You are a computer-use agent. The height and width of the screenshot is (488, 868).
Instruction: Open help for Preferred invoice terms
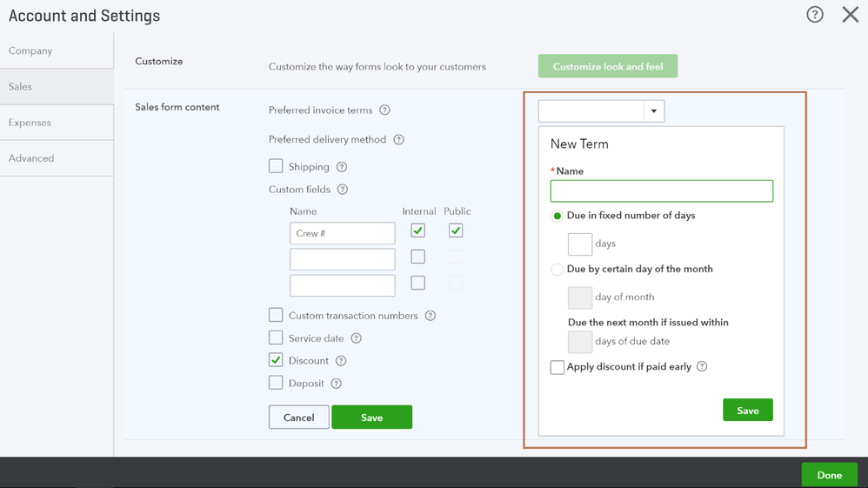(384, 110)
